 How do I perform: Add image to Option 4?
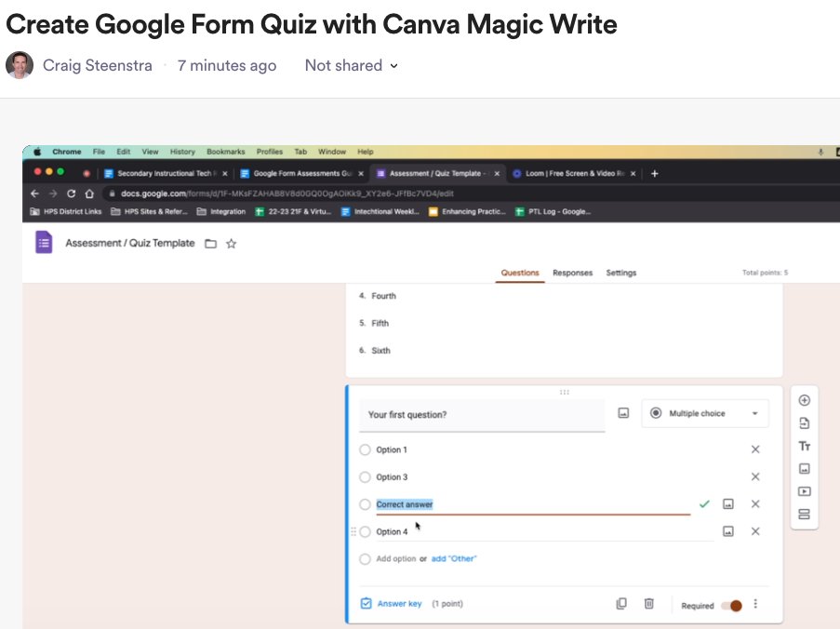[728, 531]
